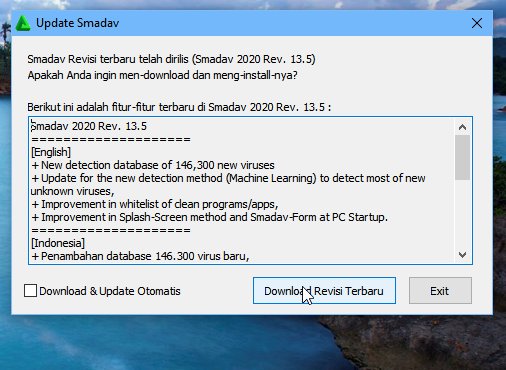
Task: Click line "New detection database of 146,300 new viruses"
Action: (153, 165)
